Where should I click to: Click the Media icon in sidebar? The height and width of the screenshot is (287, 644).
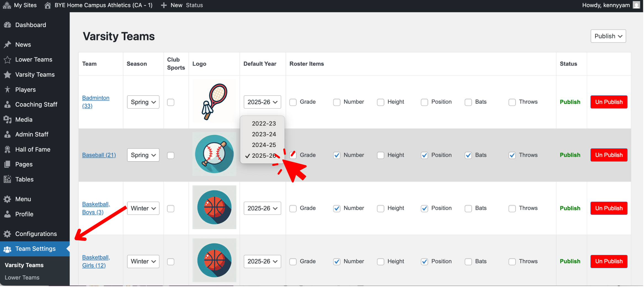(x=7, y=119)
